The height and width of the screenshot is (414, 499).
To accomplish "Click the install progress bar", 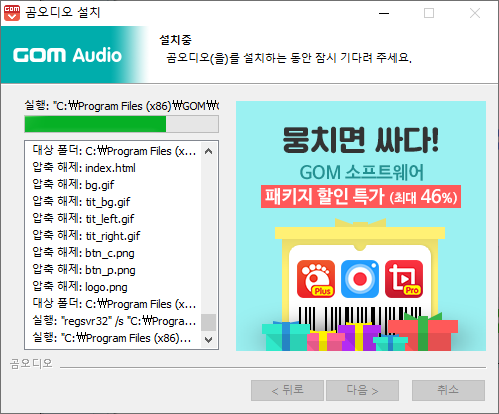I will (x=121, y=124).
